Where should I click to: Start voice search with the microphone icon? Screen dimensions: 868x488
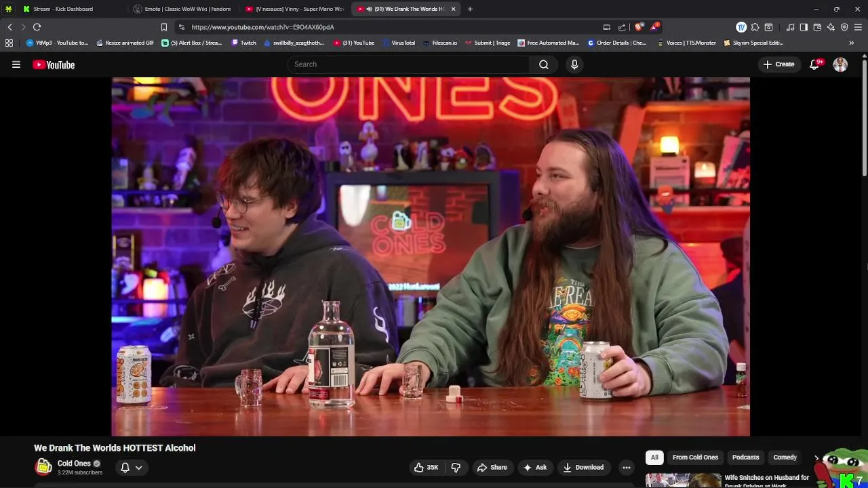[574, 64]
